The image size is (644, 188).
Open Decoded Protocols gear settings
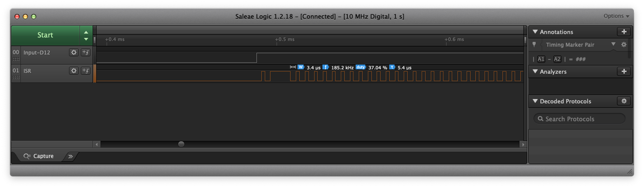click(623, 101)
